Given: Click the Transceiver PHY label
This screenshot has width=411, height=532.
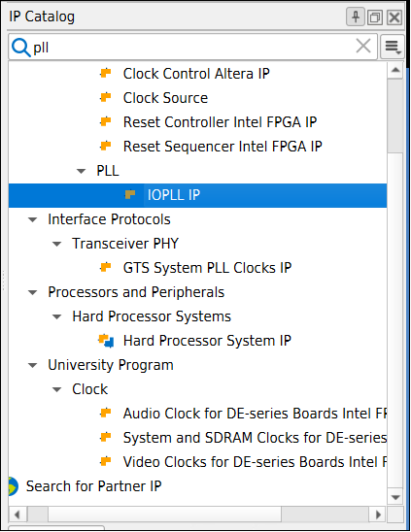Looking at the screenshot, I should pos(125,244).
